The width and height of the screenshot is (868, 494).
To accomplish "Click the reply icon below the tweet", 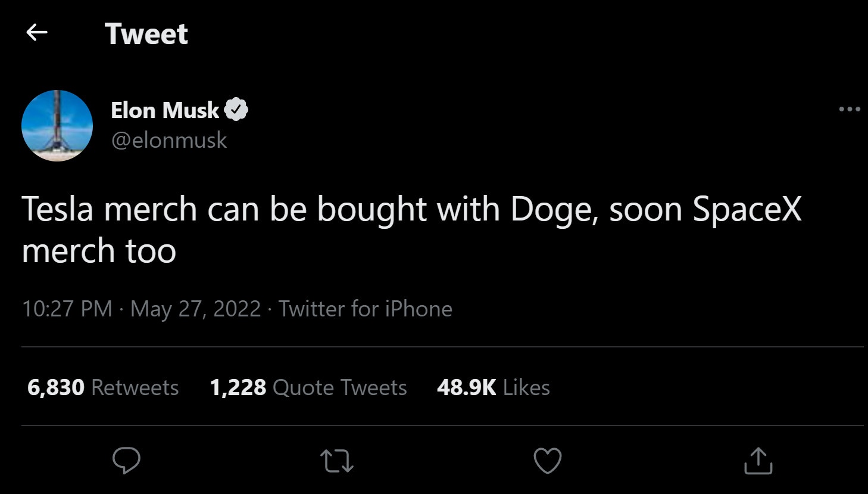I will click(x=126, y=460).
